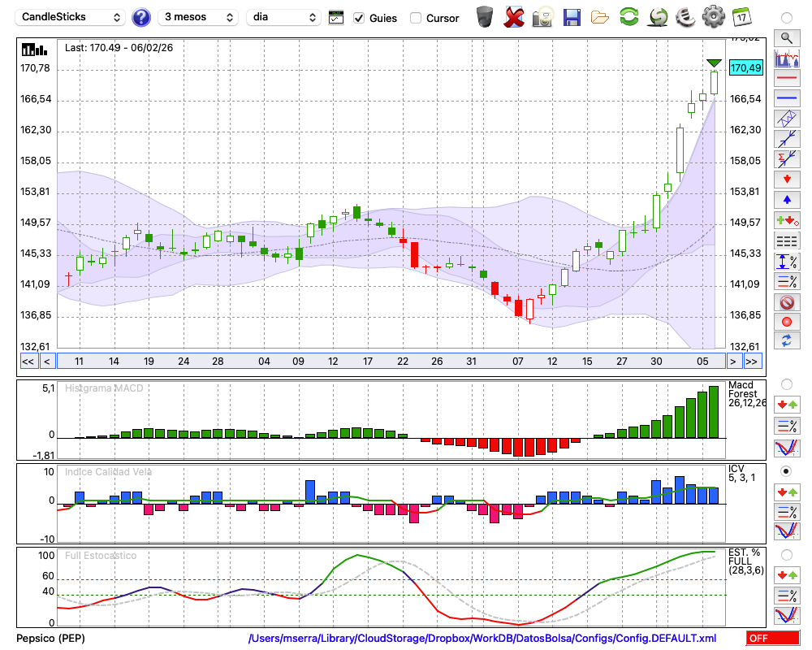Image resolution: width=812 pixels, height=650 pixels.
Task: Open the calendar icon in toolbar
Action: (741, 16)
